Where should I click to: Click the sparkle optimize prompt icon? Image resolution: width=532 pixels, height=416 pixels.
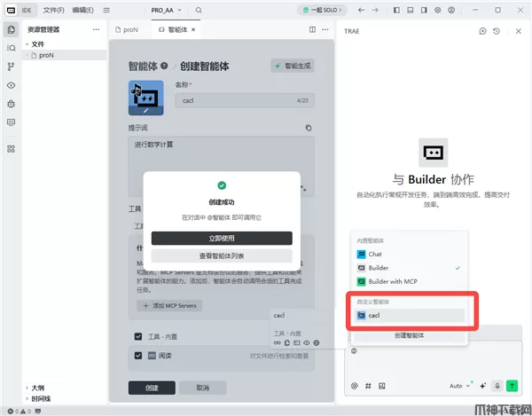(x=482, y=386)
